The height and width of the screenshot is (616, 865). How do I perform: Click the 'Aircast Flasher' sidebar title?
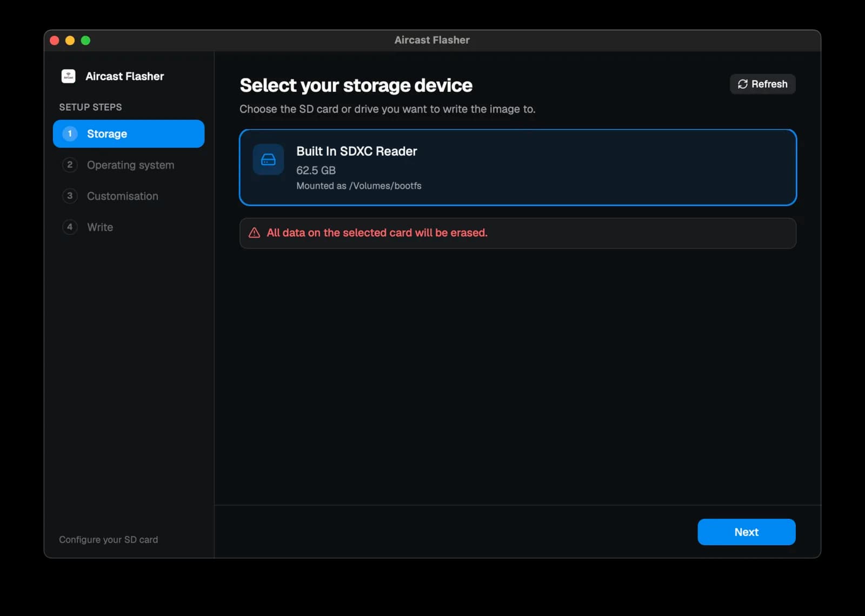pos(124,76)
